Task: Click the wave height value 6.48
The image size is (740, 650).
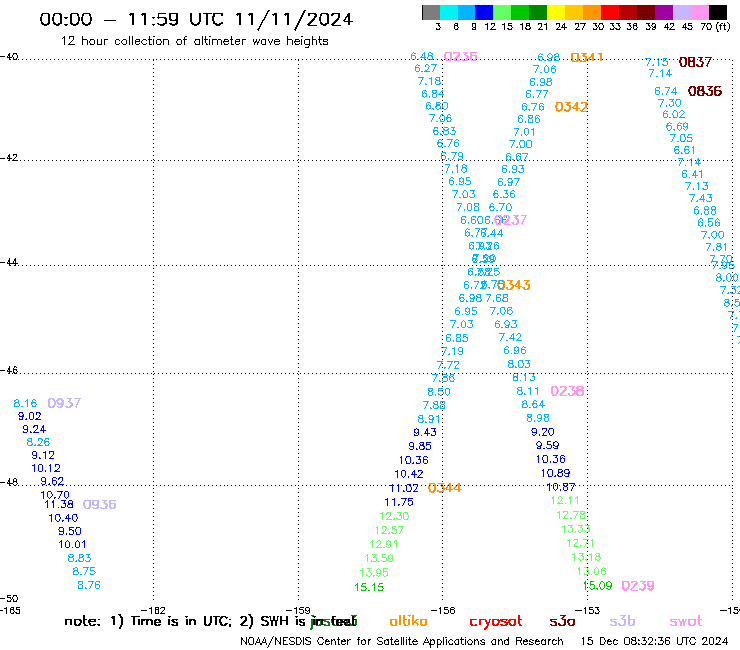Action: click(x=422, y=57)
